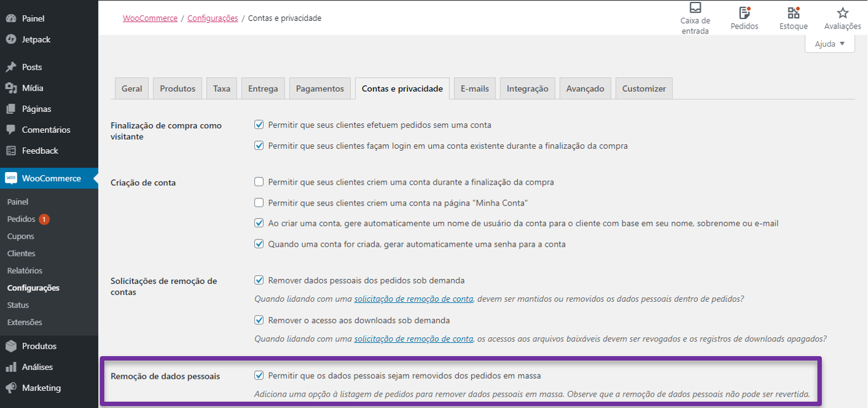The width and height of the screenshot is (868, 408).
Task: Open solicitação de remoção de conta link about orders
Action: pyautogui.click(x=413, y=299)
